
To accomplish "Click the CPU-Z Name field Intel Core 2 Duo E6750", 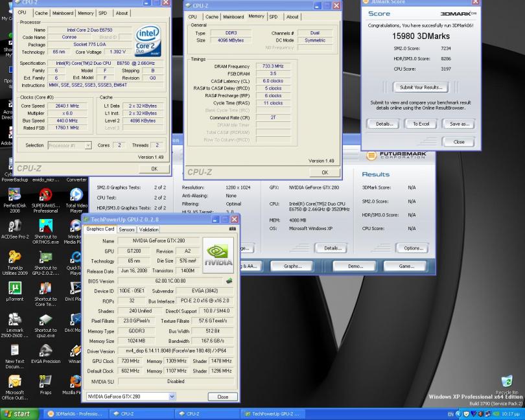I will 89,30.
